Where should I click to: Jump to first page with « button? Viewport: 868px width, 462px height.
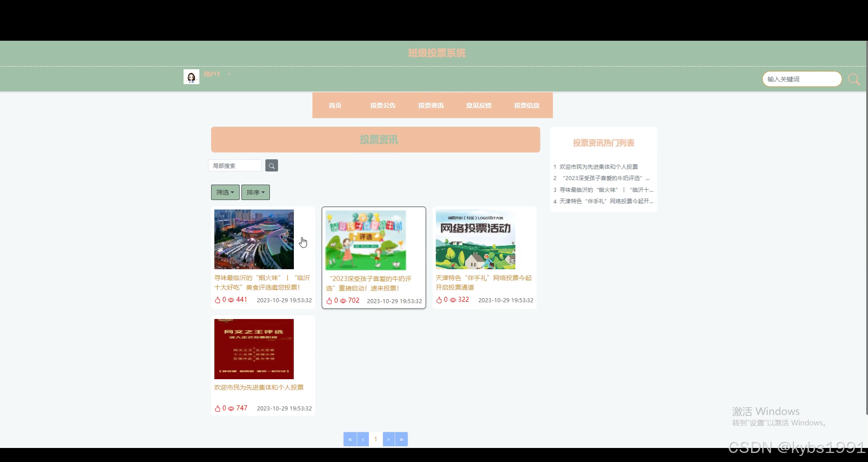350,439
